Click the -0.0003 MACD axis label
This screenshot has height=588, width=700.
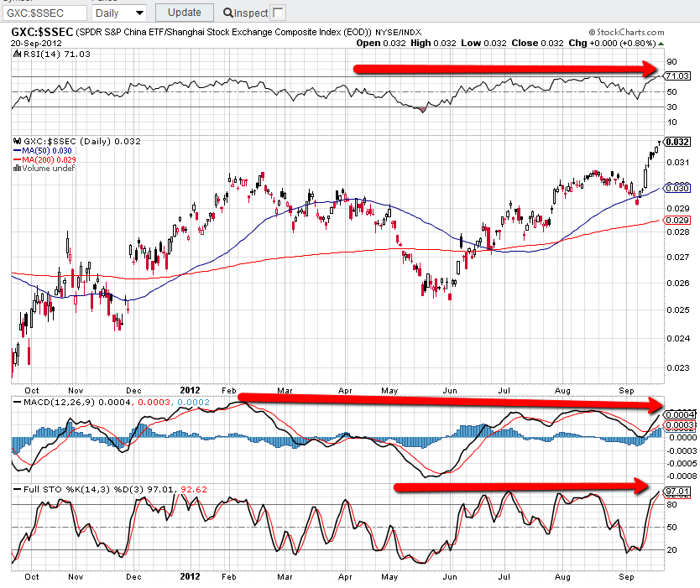[681, 451]
